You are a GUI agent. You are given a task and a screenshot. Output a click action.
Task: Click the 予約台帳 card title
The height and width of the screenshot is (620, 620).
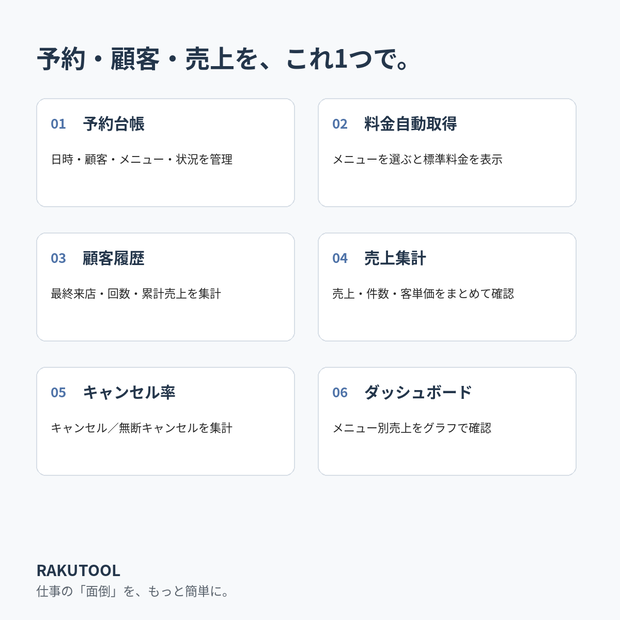point(113,124)
